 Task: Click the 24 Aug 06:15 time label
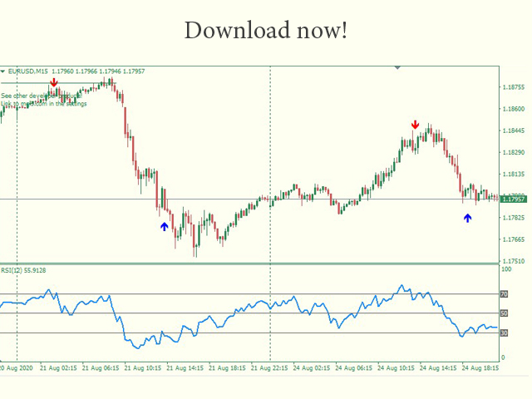tap(353, 368)
